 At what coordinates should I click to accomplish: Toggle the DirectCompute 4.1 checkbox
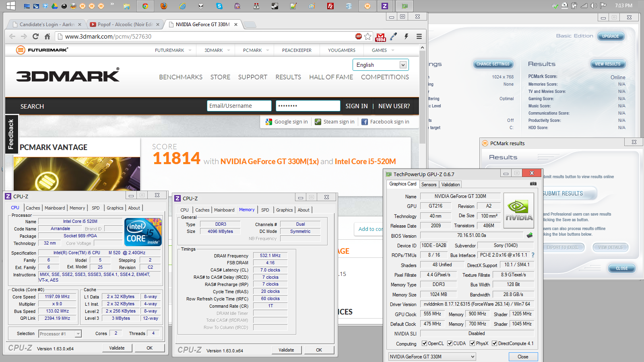click(x=494, y=343)
